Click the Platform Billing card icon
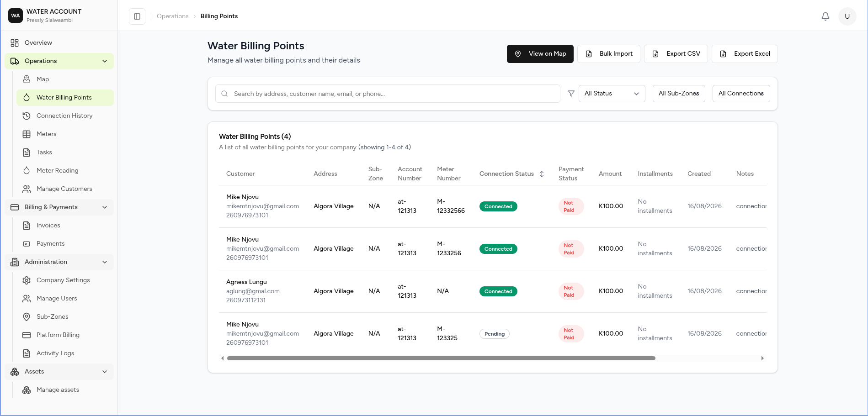 point(27,335)
